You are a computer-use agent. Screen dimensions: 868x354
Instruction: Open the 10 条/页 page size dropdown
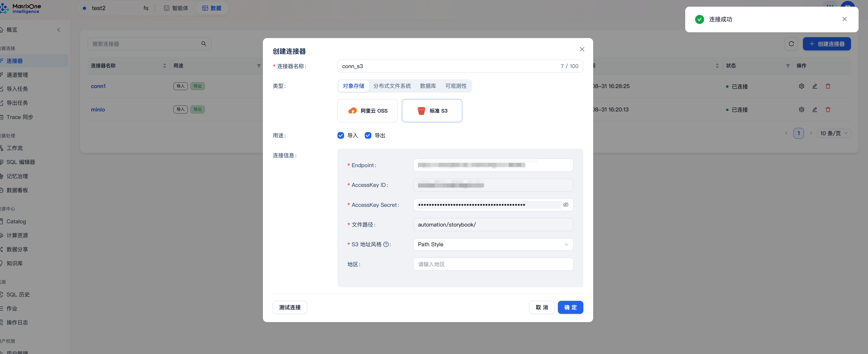pos(834,133)
